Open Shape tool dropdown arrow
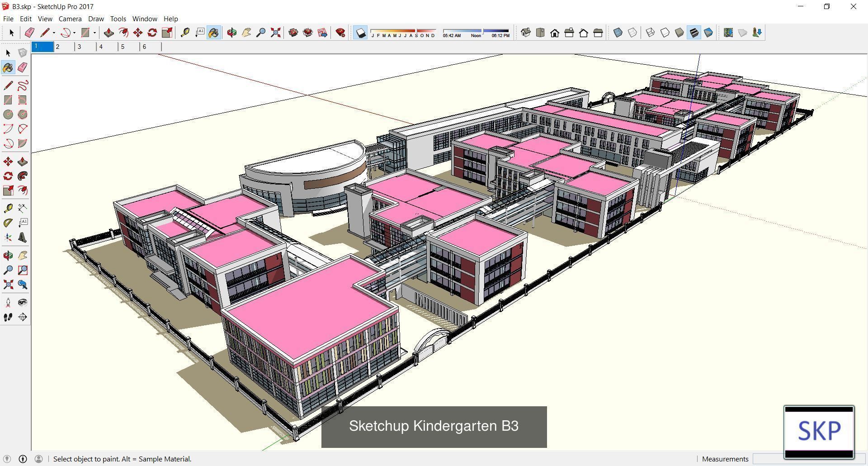Image resolution: width=868 pixels, height=466 pixels. click(x=94, y=33)
